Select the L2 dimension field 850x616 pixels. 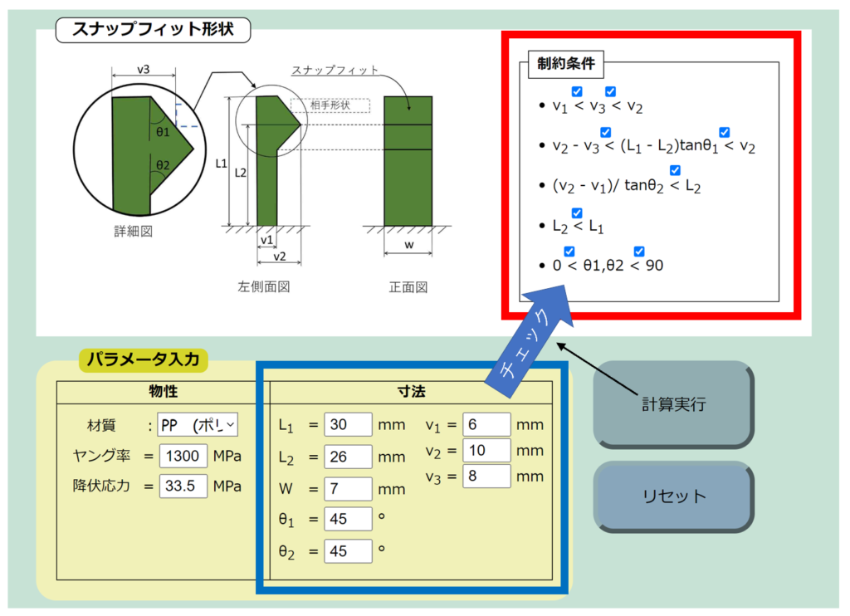tap(347, 456)
